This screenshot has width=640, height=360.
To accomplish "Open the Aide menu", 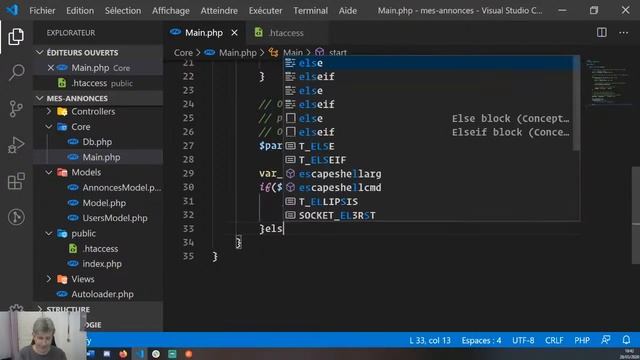I will coord(348,11).
